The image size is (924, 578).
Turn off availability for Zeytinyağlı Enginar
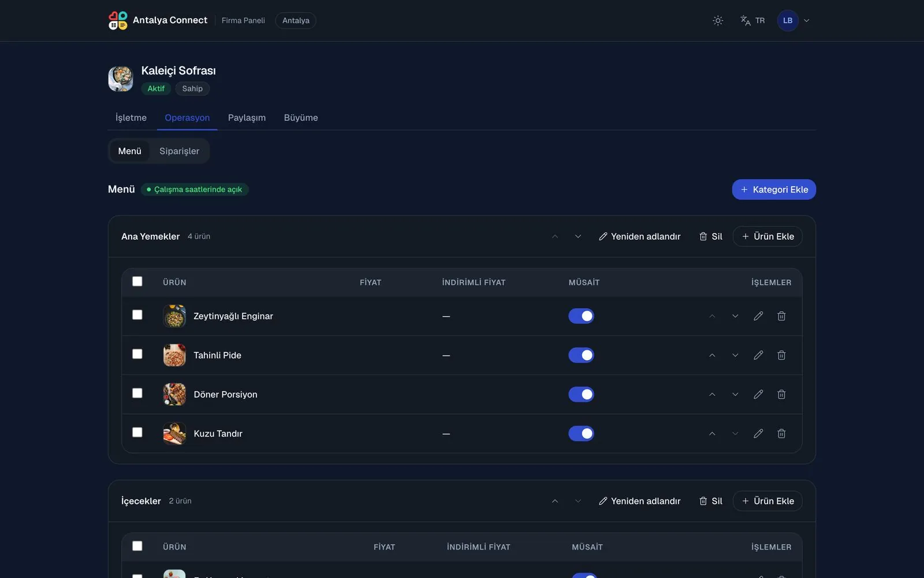click(581, 316)
